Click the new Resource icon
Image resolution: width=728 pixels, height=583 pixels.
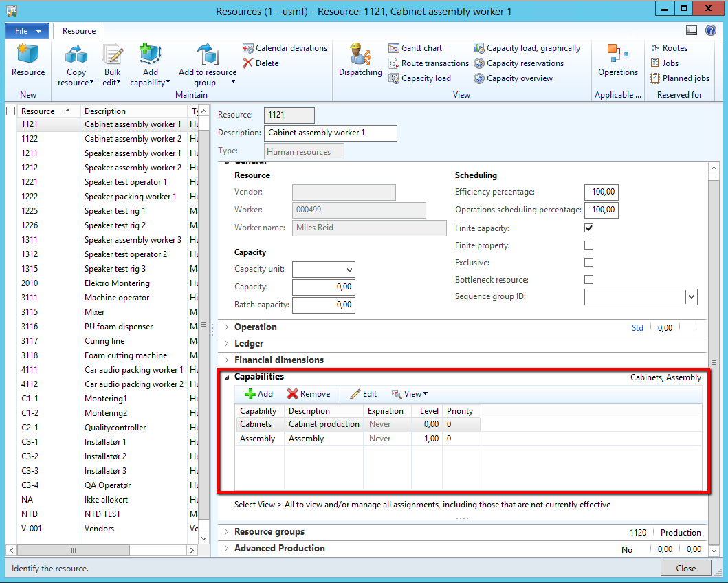click(x=27, y=55)
